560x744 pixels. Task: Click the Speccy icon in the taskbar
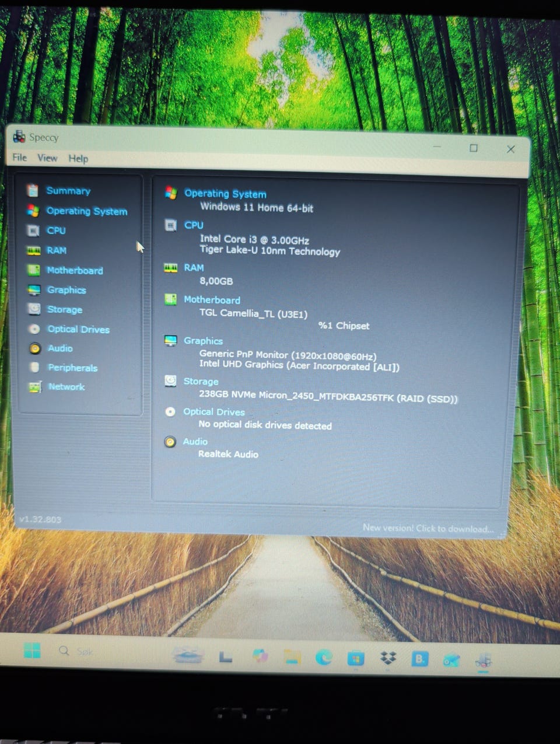click(x=483, y=661)
